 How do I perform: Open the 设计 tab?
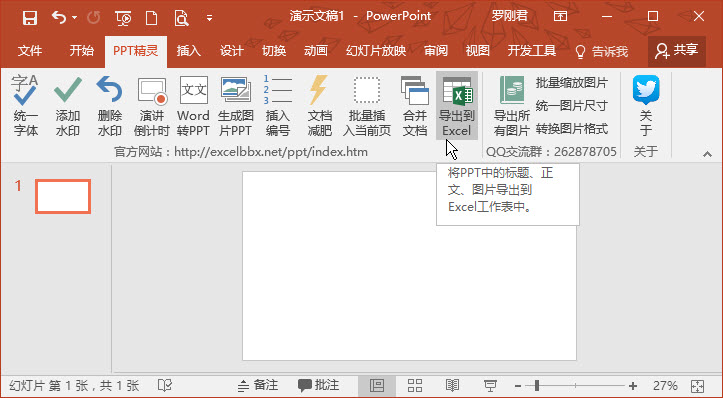pyautogui.click(x=231, y=50)
